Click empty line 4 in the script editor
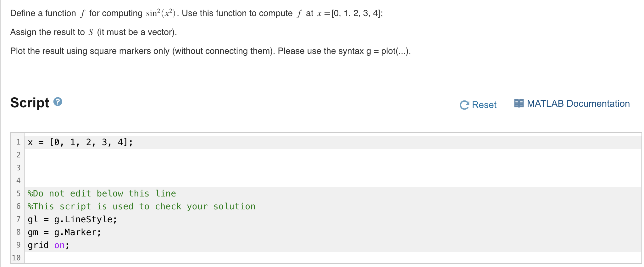Viewport: 644px width, 267px height. point(94,180)
